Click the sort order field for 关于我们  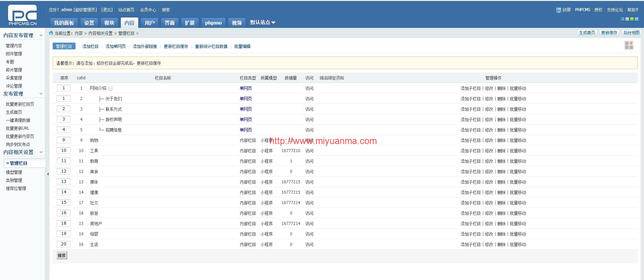click(64, 98)
